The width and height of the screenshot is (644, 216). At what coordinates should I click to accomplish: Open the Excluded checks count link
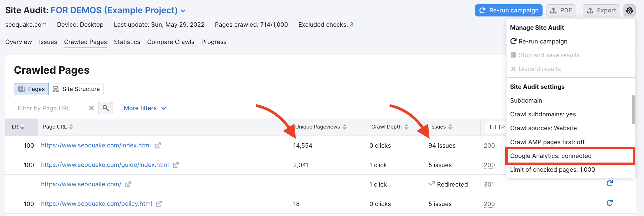click(352, 25)
